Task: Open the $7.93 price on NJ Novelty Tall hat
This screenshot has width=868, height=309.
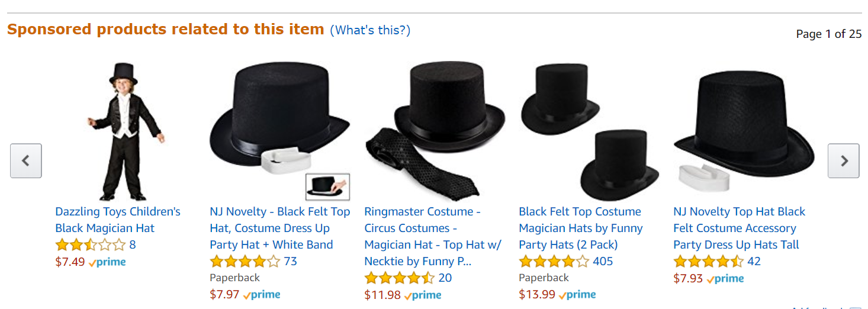Action: tap(688, 278)
